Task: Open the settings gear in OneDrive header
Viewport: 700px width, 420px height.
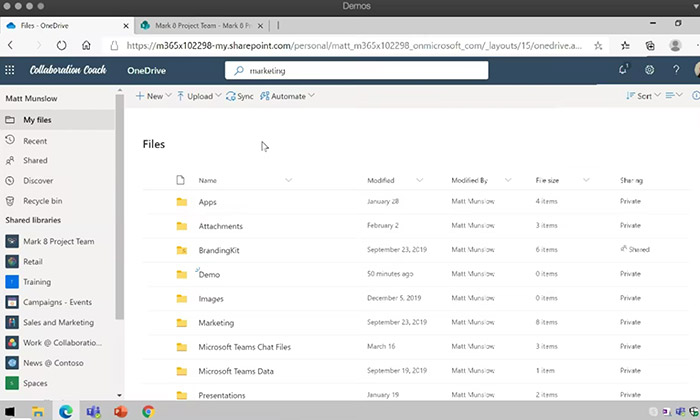Action: click(650, 70)
